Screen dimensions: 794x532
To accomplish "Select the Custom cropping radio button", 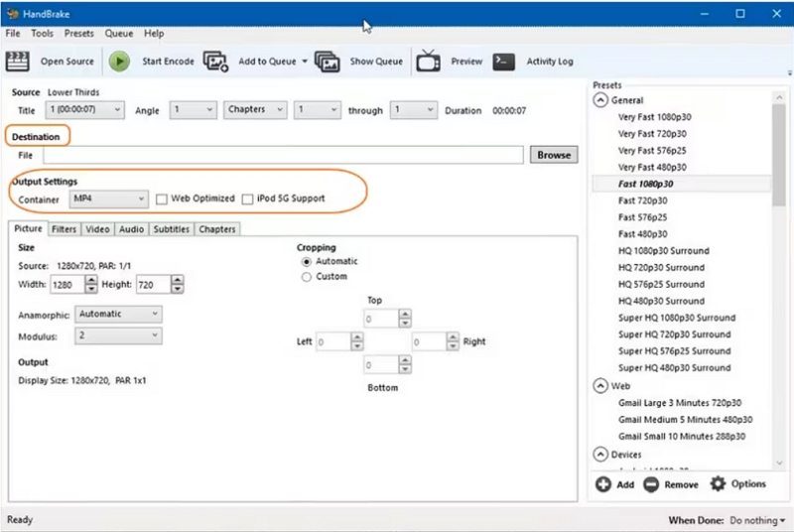I will (306, 277).
